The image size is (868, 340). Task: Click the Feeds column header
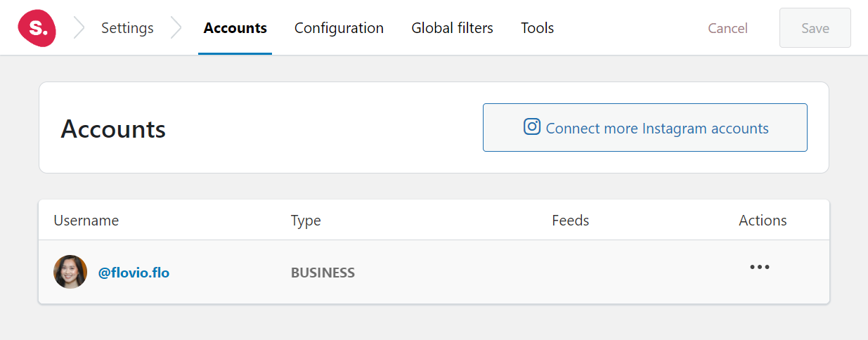pos(571,221)
